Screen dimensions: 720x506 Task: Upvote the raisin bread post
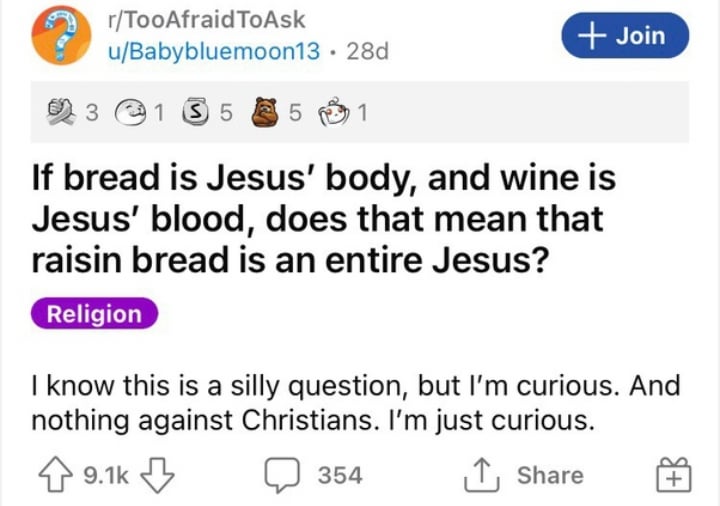(x=55, y=475)
